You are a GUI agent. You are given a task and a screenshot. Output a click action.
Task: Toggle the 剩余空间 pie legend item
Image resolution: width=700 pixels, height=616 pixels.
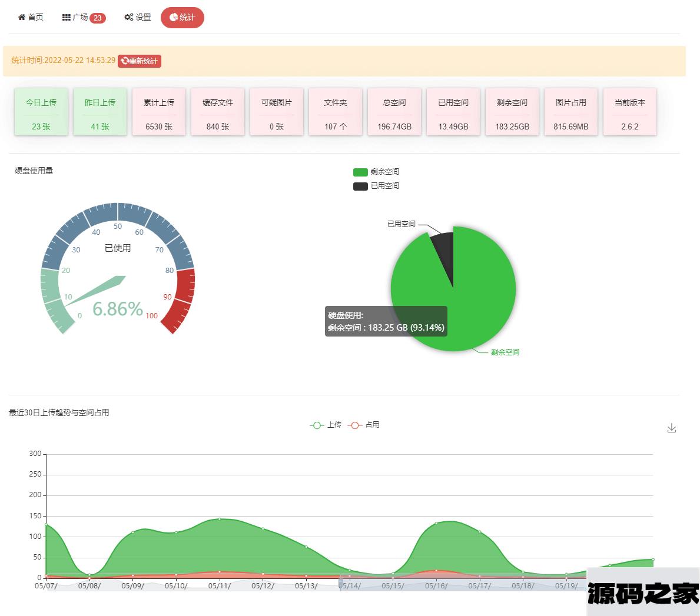376,172
